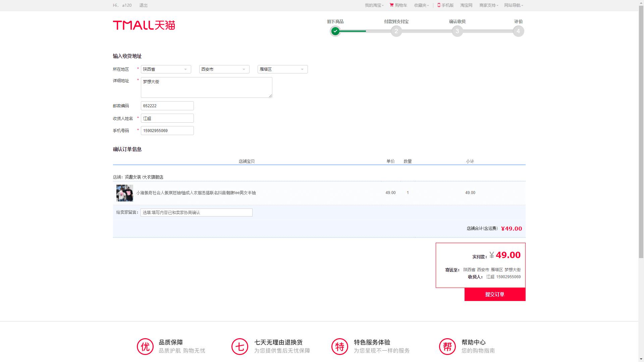Open the 帮 help center icon
This screenshot has width=644, height=362.
point(447,346)
